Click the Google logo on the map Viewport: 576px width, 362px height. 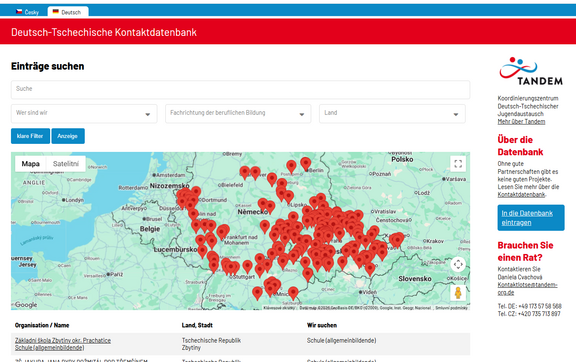pos(26,305)
